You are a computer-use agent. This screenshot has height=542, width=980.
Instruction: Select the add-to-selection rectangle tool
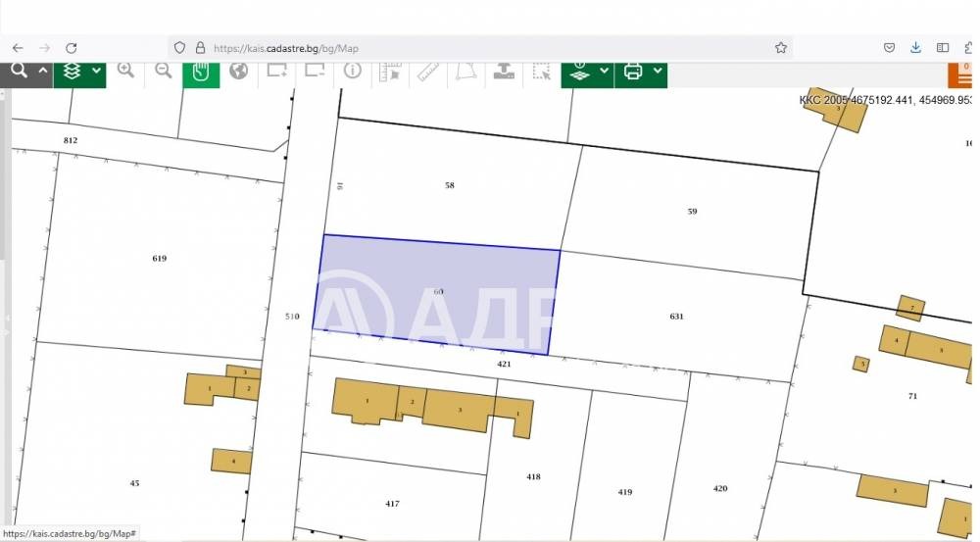(276, 71)
